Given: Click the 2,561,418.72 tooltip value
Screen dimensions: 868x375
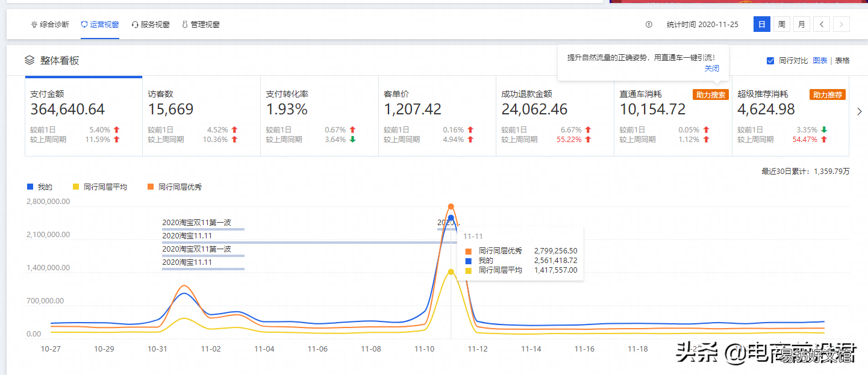Looking at the screenshot, I should tap(555, 261).
